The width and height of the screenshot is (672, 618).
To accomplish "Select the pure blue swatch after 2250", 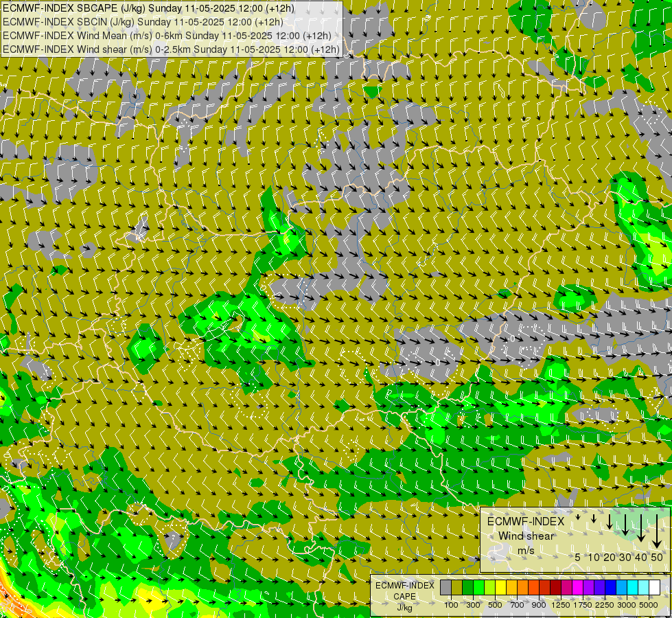I will click(611, 587).
